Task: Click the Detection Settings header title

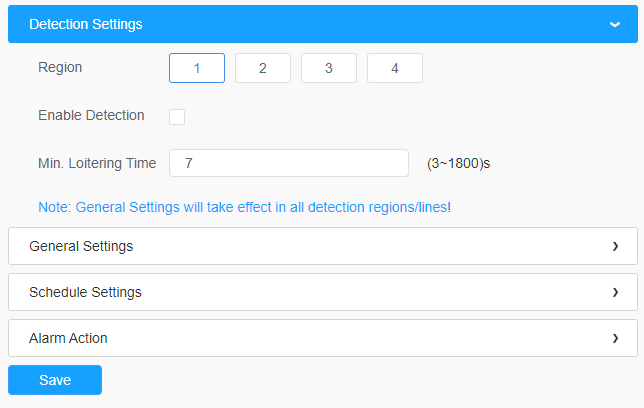Action: [x=85, y=24]
